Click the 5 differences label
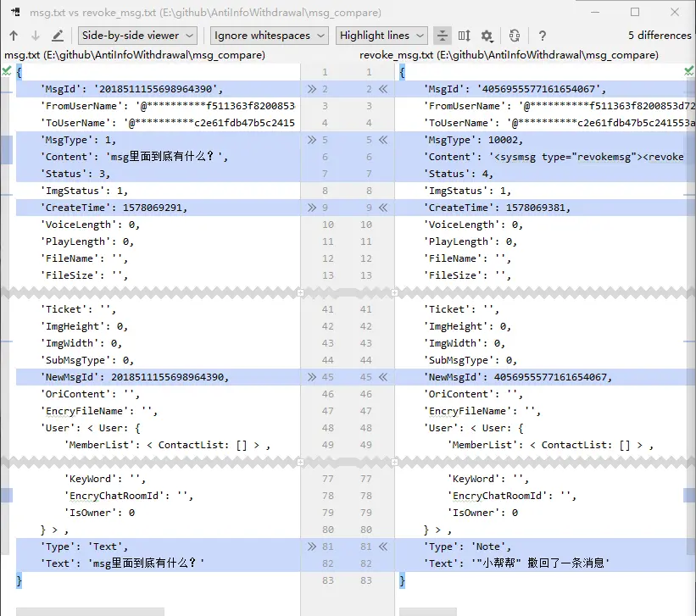This screenshot has width=696, height=616. click(660, 36)
